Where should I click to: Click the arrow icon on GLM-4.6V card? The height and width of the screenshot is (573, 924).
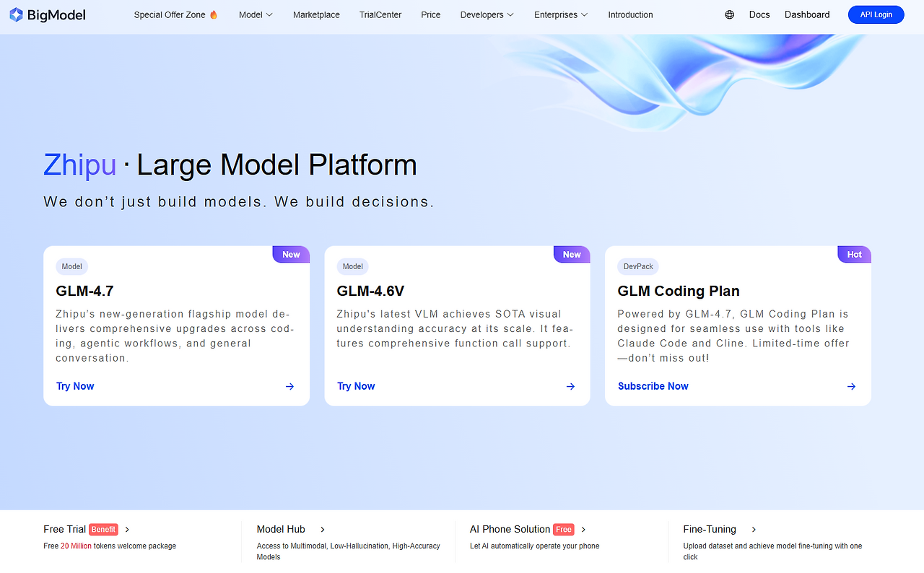point(570,387)
